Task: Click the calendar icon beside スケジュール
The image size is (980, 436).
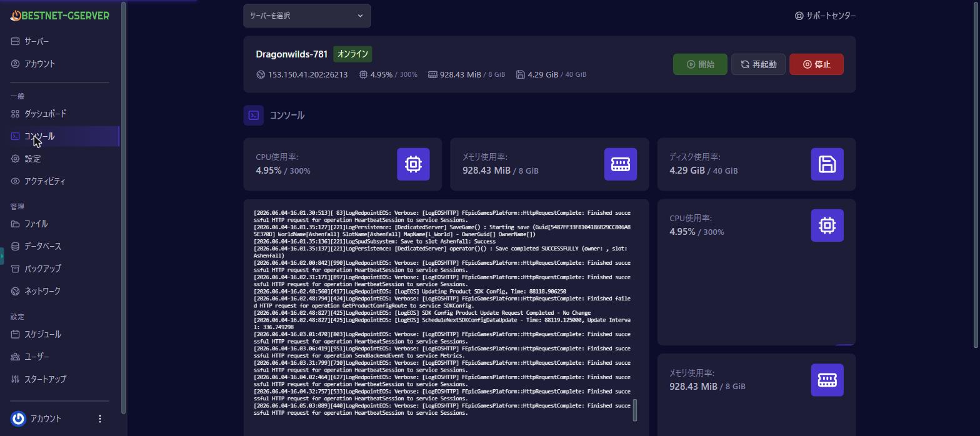Action: tap(15, 334)
